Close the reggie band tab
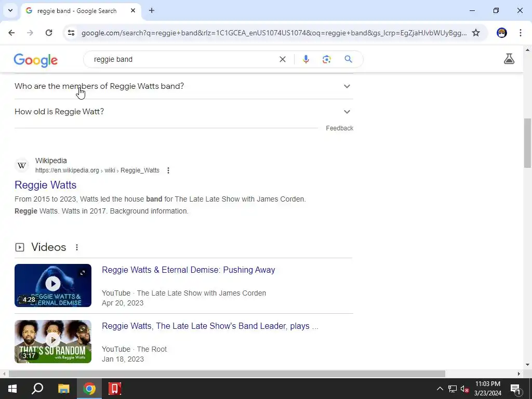 [x=133, y=10]
